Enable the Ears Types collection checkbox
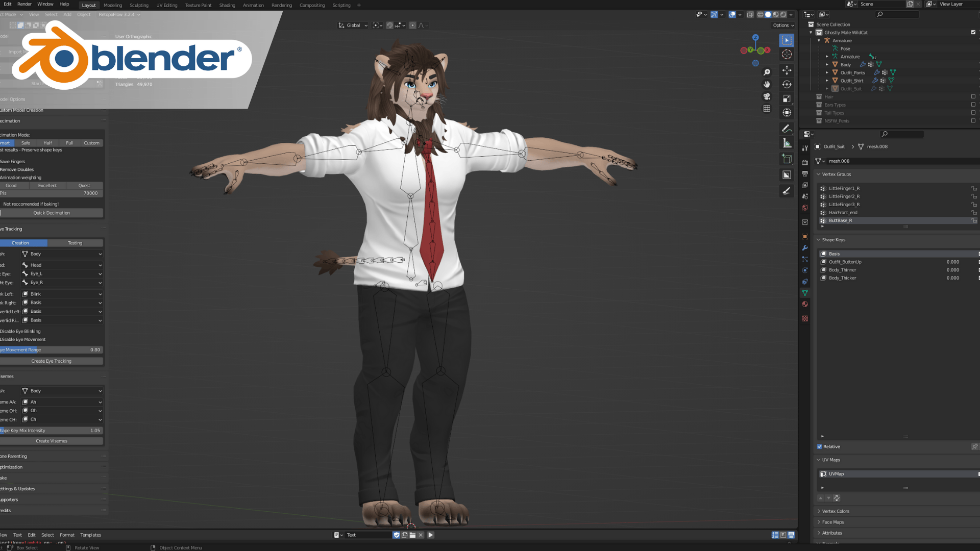The image size is (980, 551). point(973,105)
